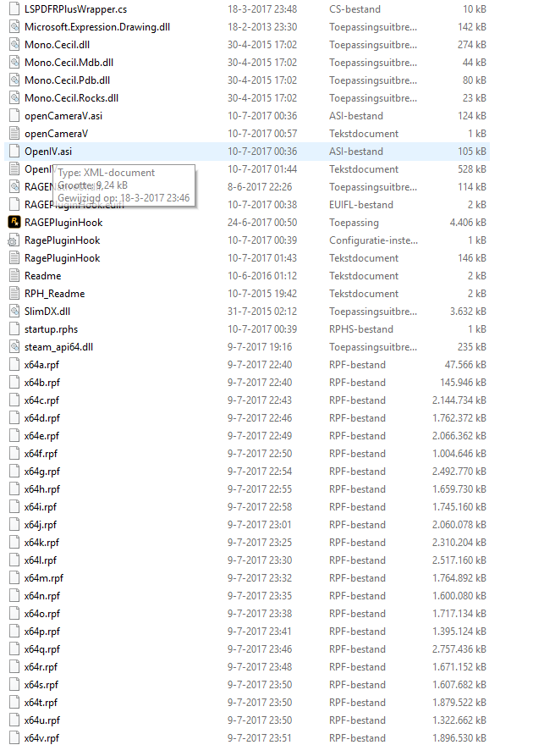This screenshot has width=544, height=756.
Task: Click file name x64l.rpf
Action: point(40,560)
